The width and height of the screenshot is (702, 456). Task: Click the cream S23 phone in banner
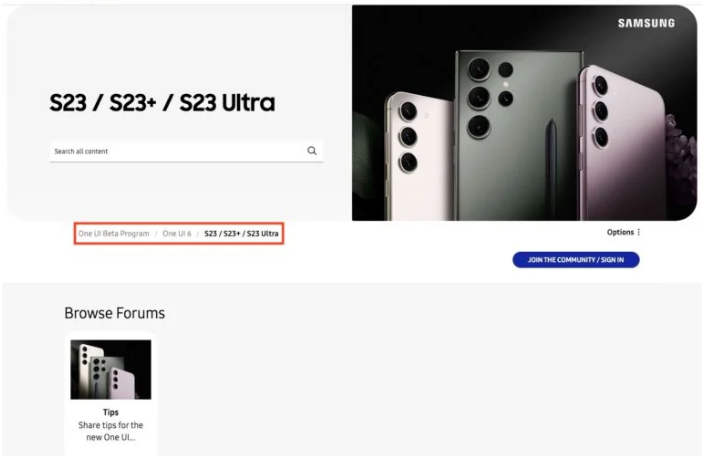tap(419, 157)
